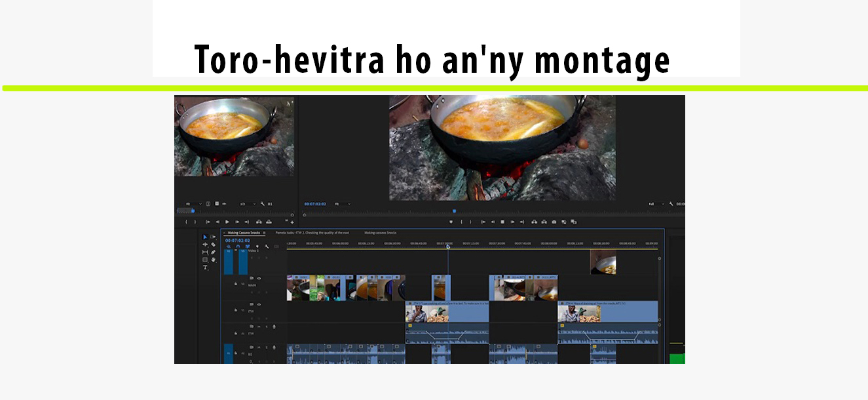This screenshot has height=400, width=868.
Task: Open Comparison View in Program monitor
Action: point(564,222)
